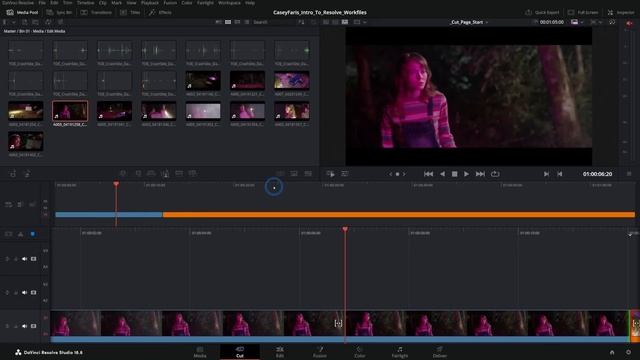Screen dimensions: 640x360
Task: Switch viewer to Full Screen
Action: click(583, 13)
